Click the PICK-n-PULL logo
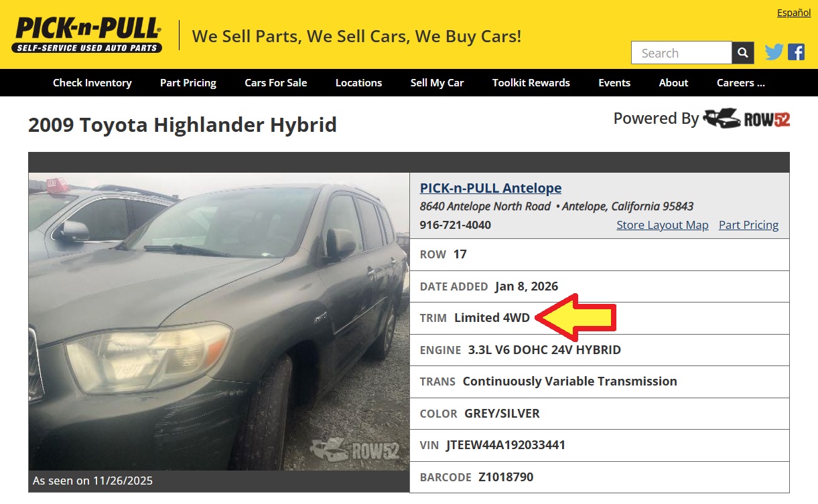 click(87, 35)
